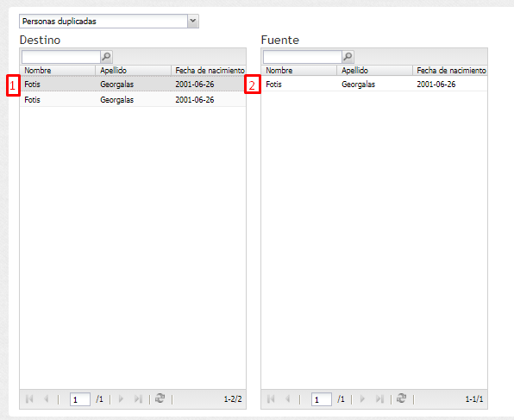Sort Destino by Fecha de nacimiento header

coord(209,71)
